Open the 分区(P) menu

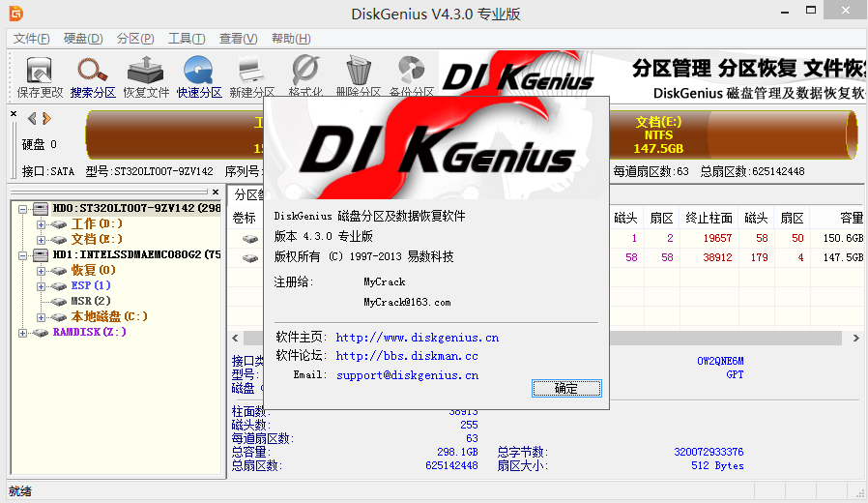[135, 39]
